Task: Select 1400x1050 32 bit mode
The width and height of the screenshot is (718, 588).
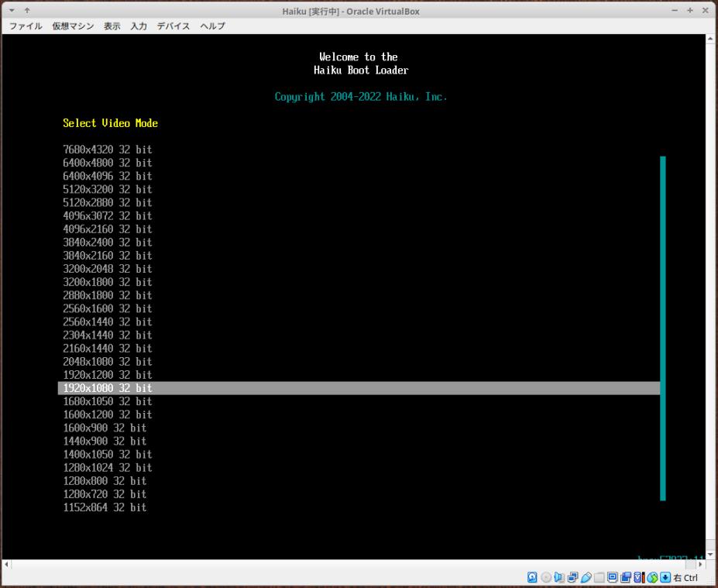Action: click(107, 455)
